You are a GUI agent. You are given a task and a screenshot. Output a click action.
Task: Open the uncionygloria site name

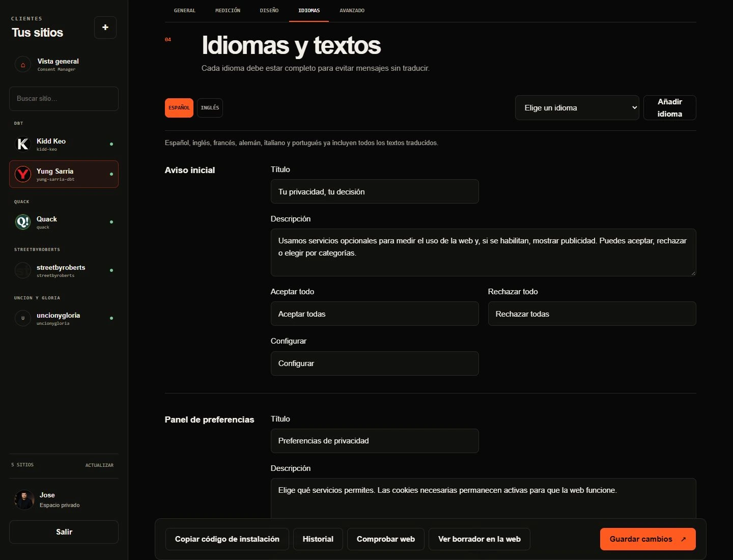tap(58, 315)
